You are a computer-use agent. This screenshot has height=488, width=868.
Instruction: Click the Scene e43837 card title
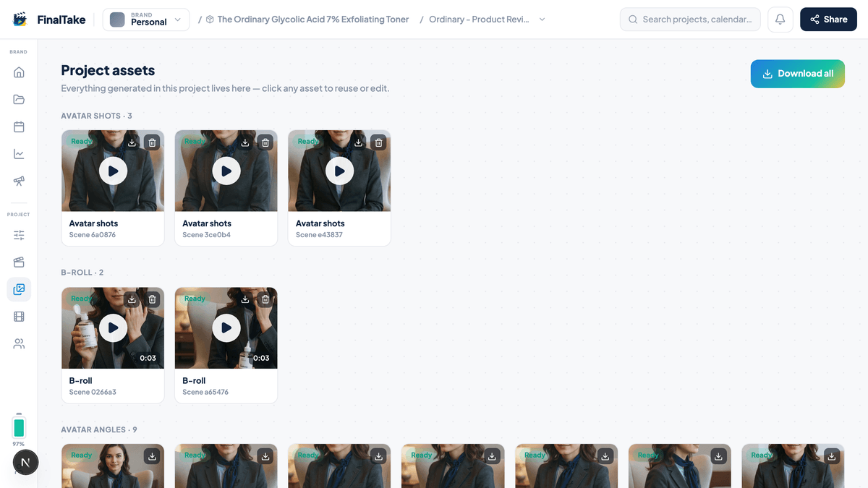pos(320,223)
